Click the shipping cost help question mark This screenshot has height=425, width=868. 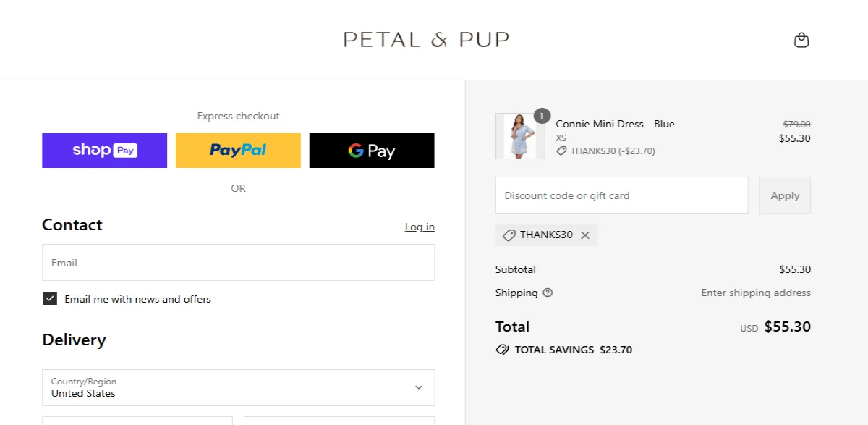(548, 293)
